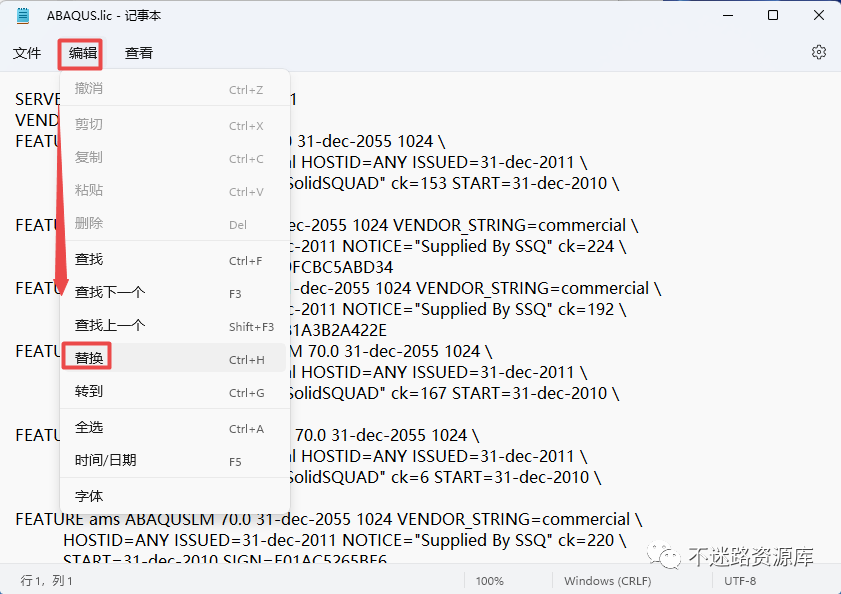This screenshot has height=594, width=841.
Task: Insert 时间/日期 from the menu
Action: [x=174, y=460]
